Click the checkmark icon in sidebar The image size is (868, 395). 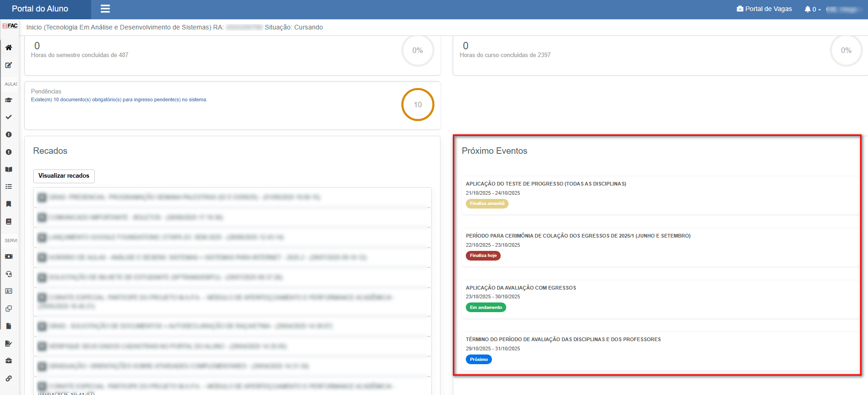pyautogui.click(x=9, y=117)
